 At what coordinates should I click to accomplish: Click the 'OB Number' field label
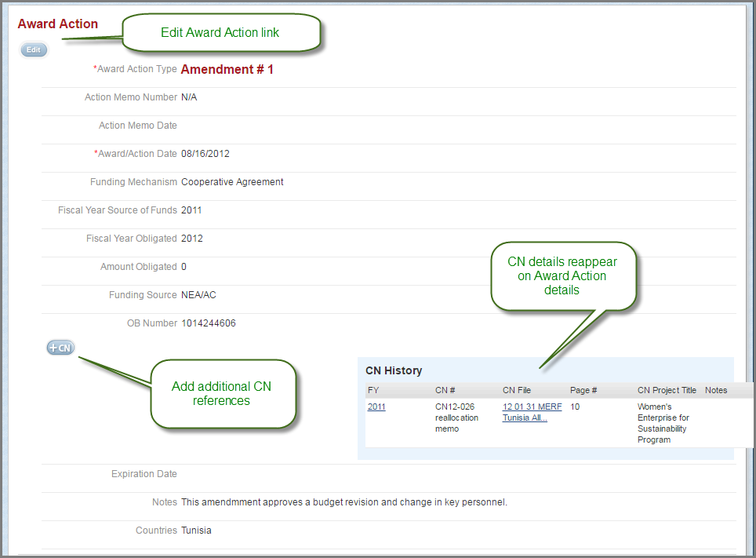click(x=152, y=323)
